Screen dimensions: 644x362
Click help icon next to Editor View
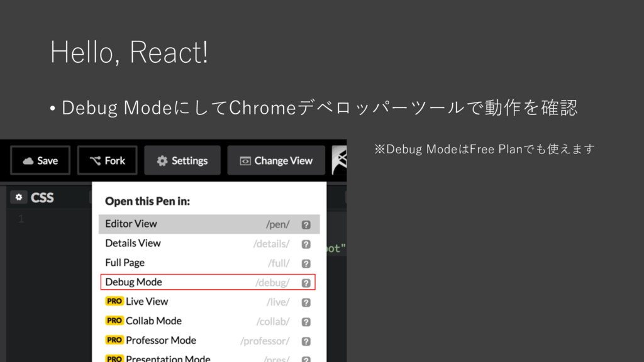point(306,225)
